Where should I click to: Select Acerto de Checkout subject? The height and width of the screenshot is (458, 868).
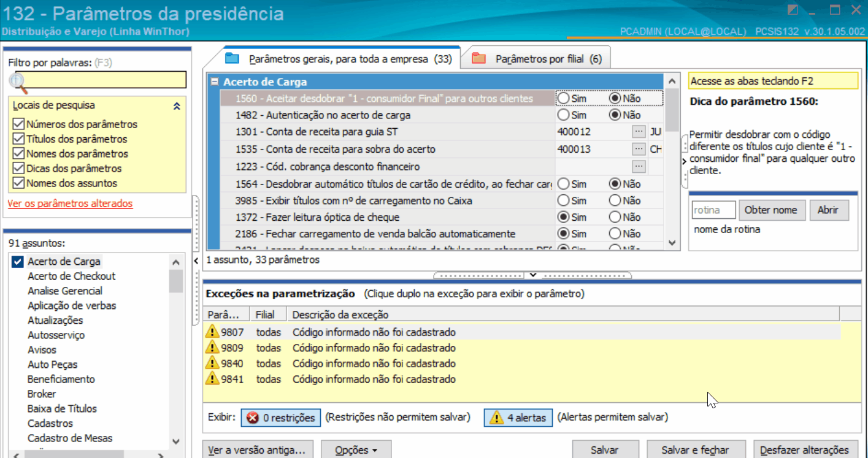(x=71, y=277)
